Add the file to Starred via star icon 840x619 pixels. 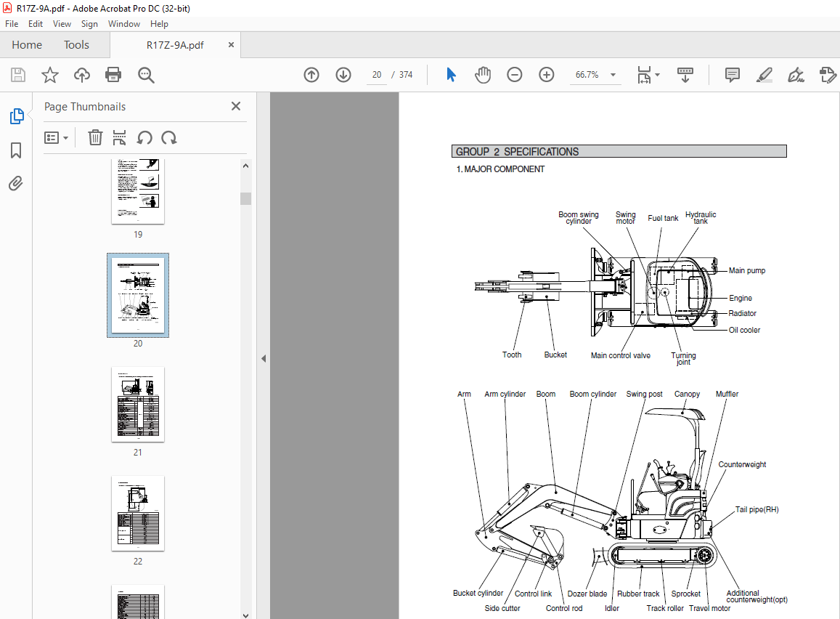coord(50,75)
